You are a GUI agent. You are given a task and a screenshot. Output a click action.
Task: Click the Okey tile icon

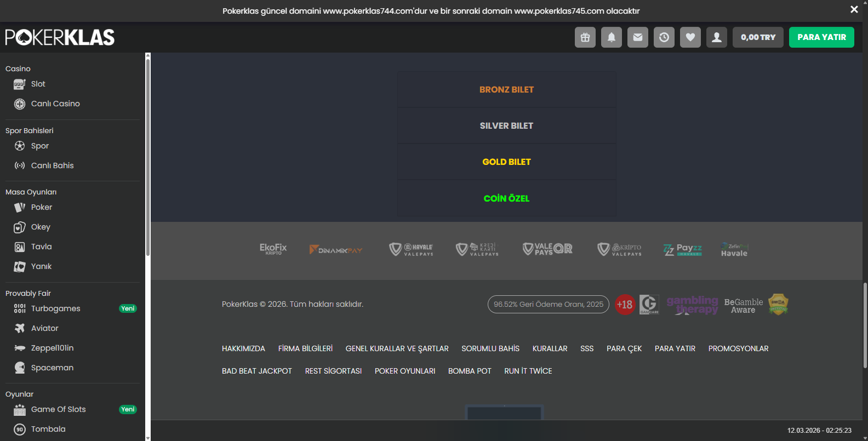pyautogui.click(x=20, y=227)
